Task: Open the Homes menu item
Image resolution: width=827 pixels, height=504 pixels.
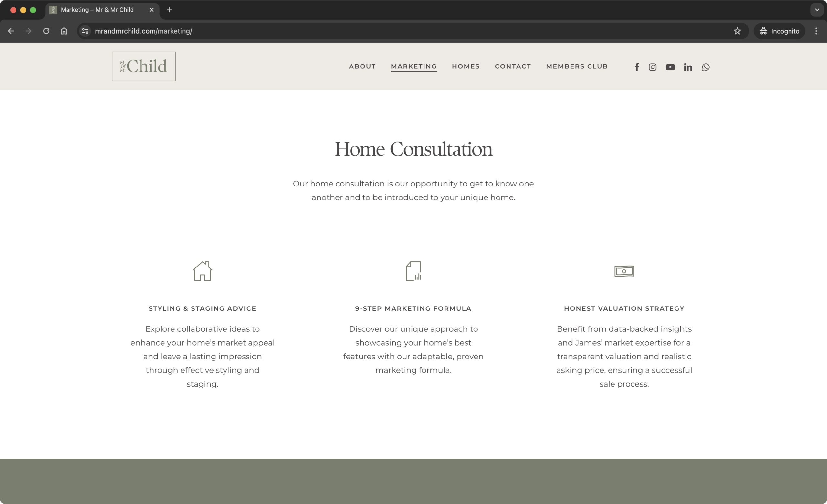Action: click(x=466, y=66)
